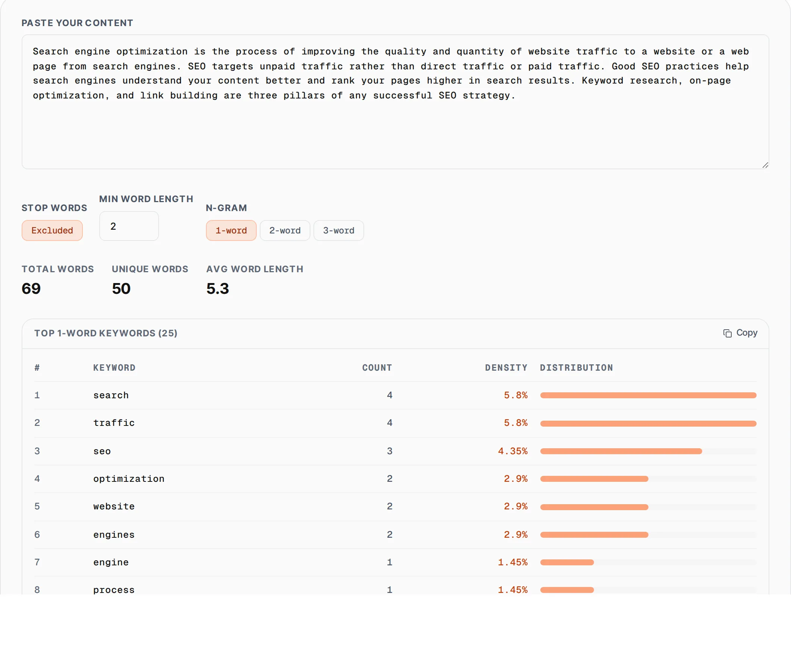791x672 pixels.
Task: Select the keyword 'traffic' in row 2
Action: pyautogui.click(x=114, y=423)
